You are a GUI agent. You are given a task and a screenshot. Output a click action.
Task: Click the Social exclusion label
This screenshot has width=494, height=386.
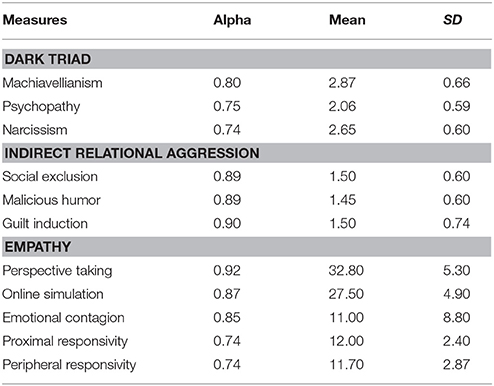[x=50, y=176]
